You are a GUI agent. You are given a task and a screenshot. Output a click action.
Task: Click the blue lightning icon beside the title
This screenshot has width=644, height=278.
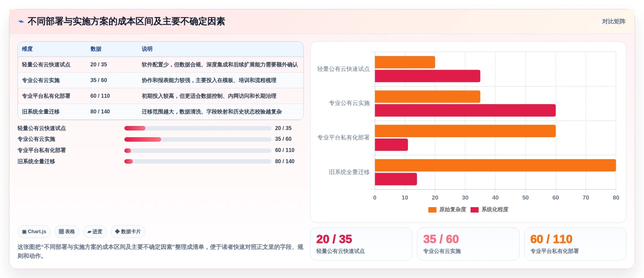coord(21,22)
